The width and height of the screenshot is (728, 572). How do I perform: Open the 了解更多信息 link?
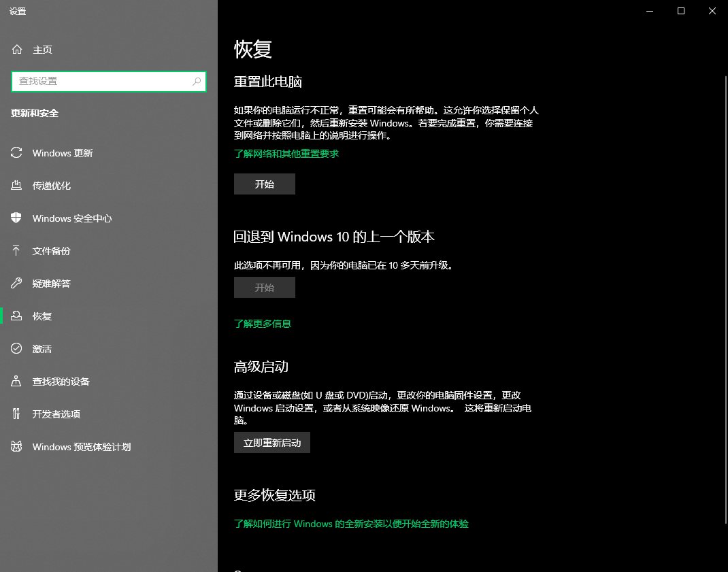coord(263,324)
